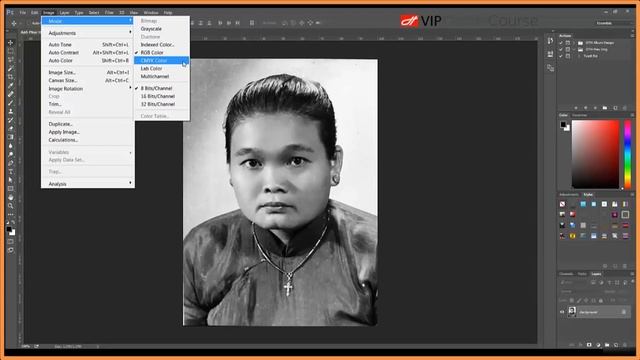Click toolbox foreground color chip

click(x=9, y=230)
